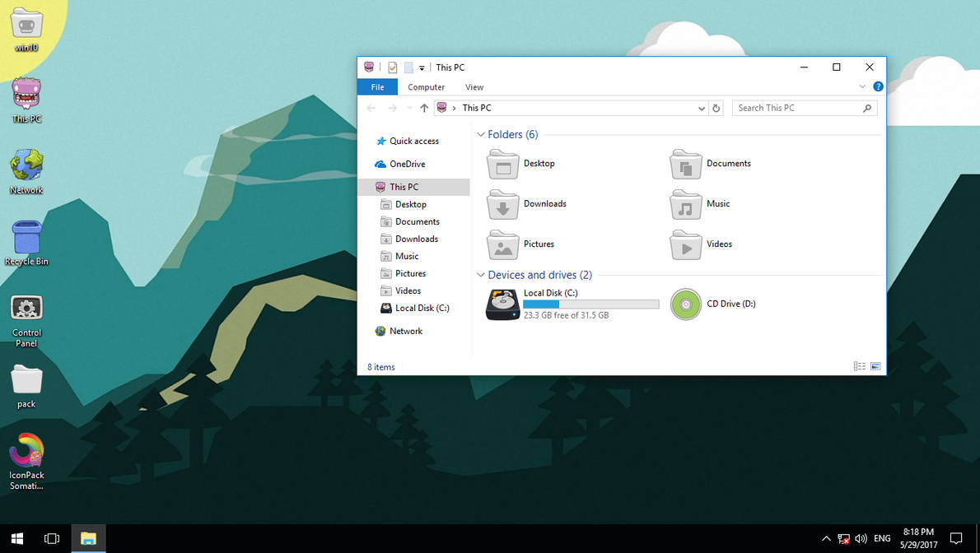The height and width of the screenshot is (553, 980).
Task: Open the address bar dropdown arrow
Action: click(701, 108)
